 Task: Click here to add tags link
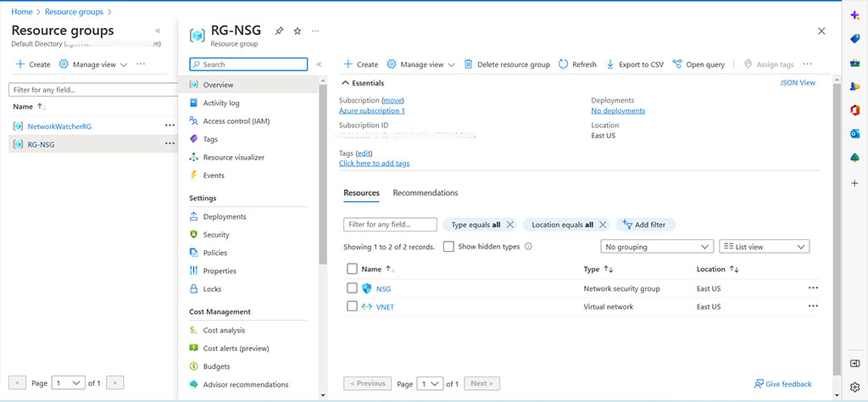click(x=374, y=164)
